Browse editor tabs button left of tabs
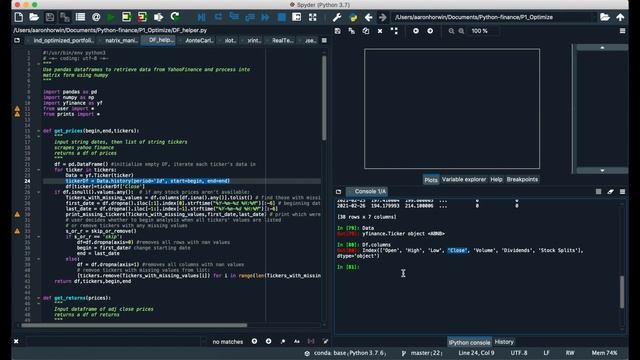Screen dimensions: 640x360 [x=17, y=40]
